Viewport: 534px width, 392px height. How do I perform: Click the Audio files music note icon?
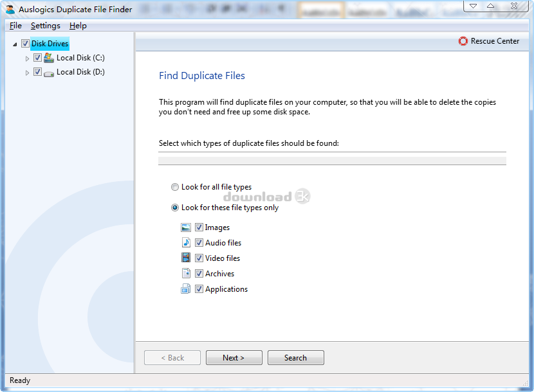coord(186,242)
